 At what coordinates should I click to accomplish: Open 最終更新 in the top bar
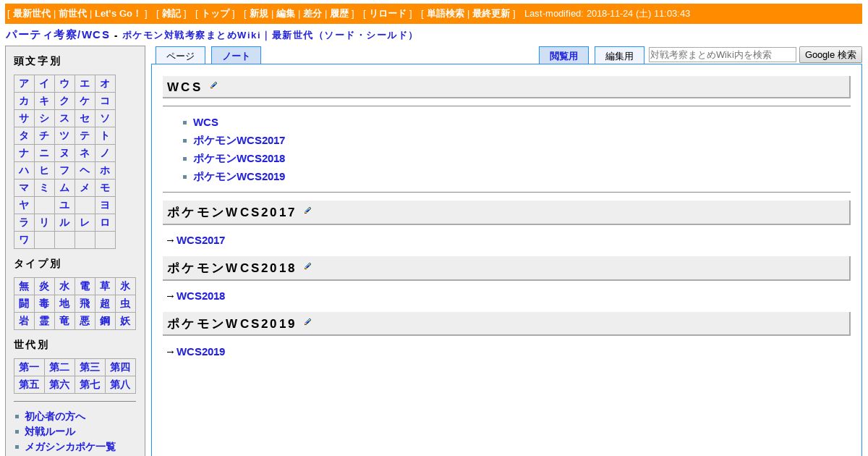491,14
